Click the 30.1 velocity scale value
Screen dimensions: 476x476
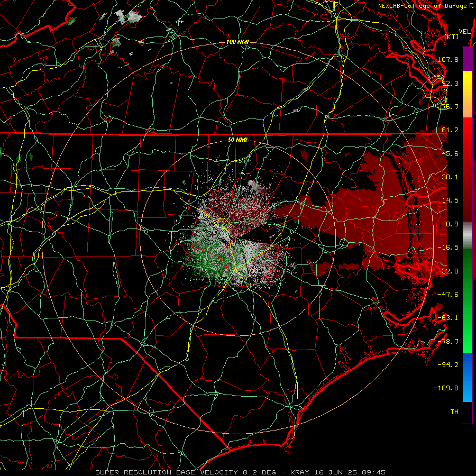[450, 177]
